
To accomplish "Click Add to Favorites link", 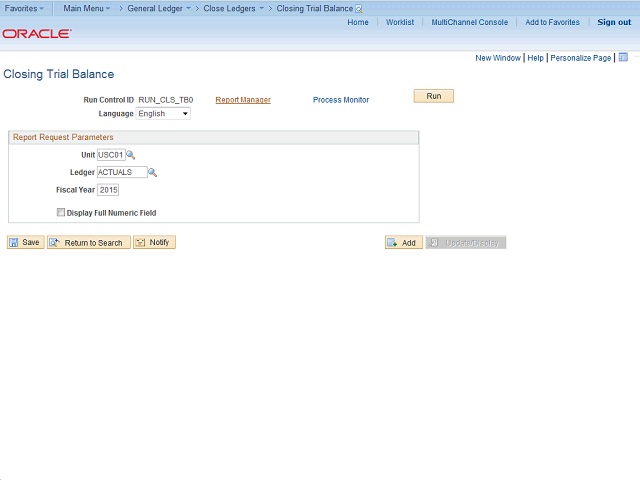I will pyautogui.click(x=552, y=22).
